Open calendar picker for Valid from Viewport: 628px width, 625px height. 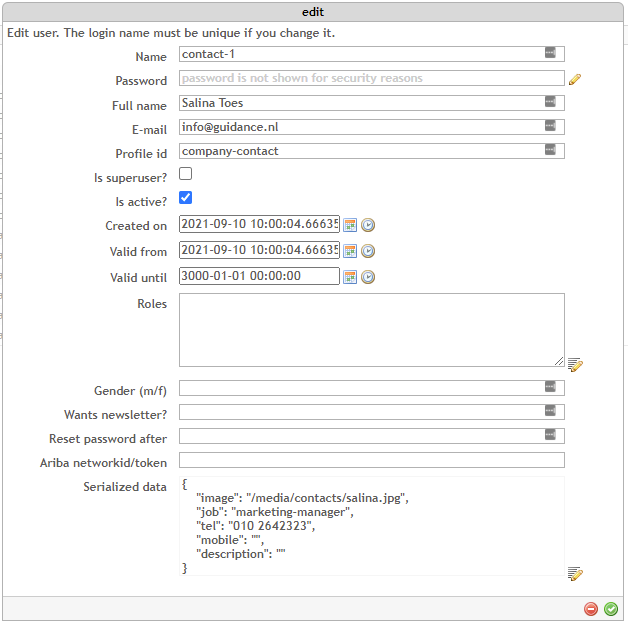pyautogui.click(x=350, y=251)
